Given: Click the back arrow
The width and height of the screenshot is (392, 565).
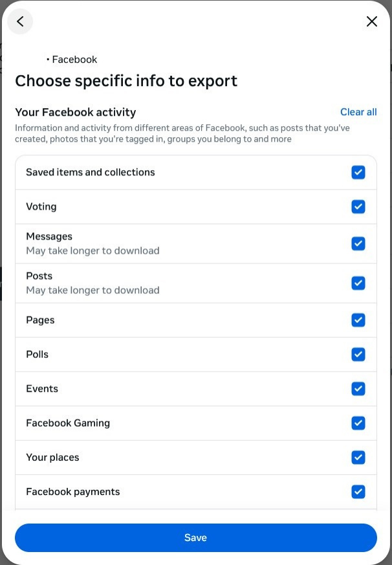Looking at the screenshot, I should 20,21.
